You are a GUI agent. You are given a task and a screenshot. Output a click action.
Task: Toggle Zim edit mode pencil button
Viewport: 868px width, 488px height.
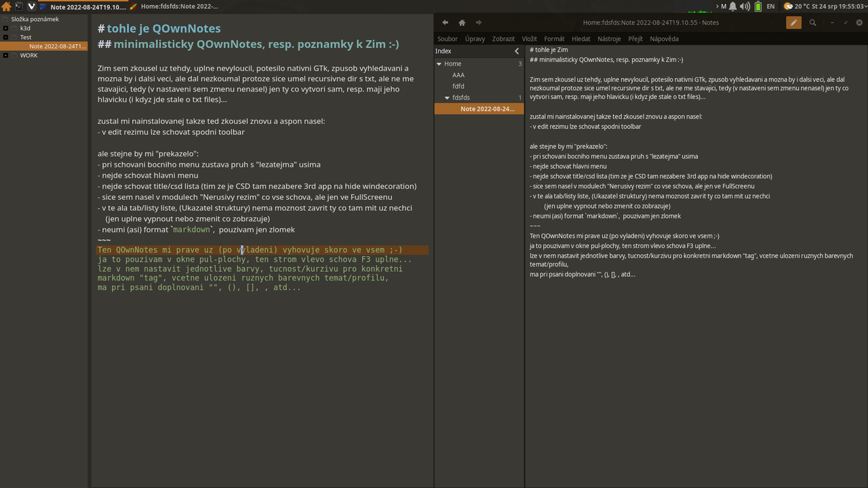pyautogui.click(x=793, y=22)
